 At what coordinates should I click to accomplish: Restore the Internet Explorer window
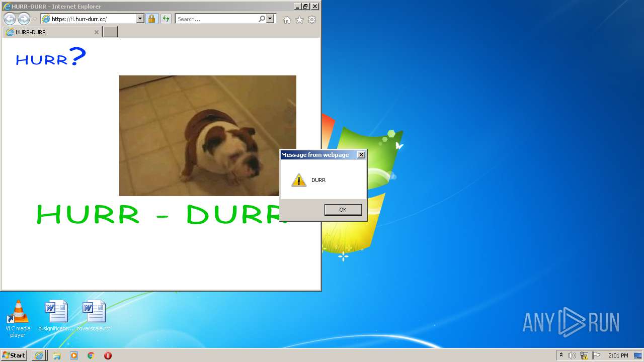click(x=305, y=7)
